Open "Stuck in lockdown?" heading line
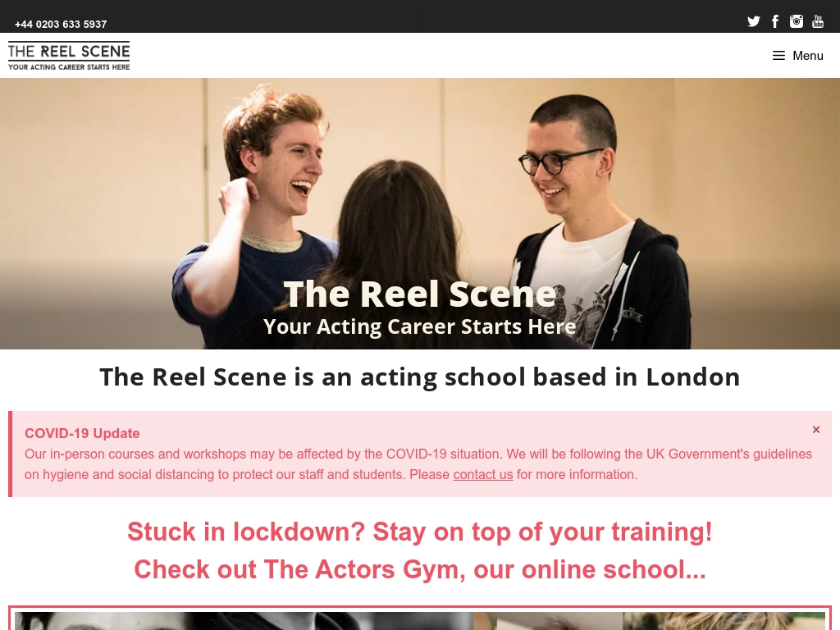Viewport: 840px width, 630px height. tap(420, 532)
